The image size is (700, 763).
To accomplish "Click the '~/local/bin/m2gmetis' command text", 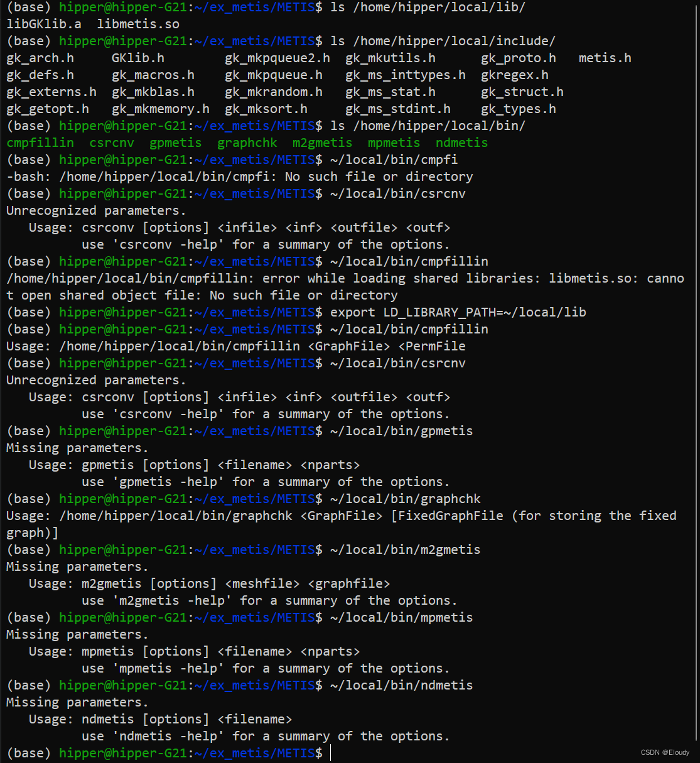I will [x=406, y=549].
